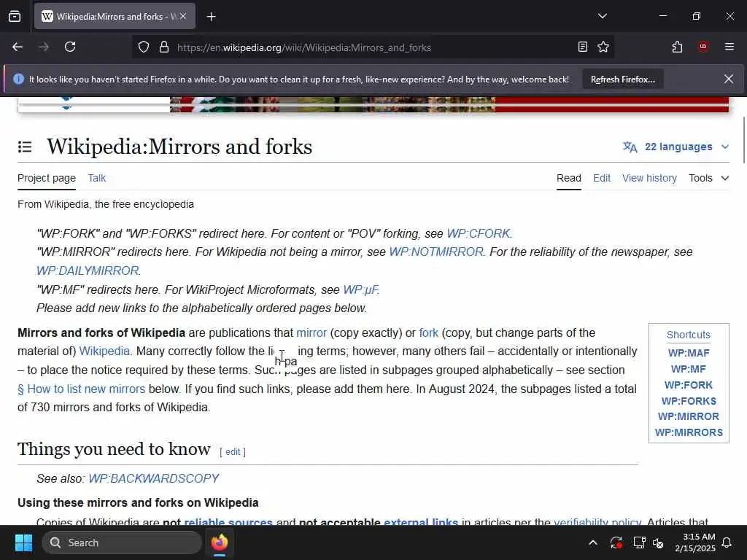Click the page vertical scrollbar thumb

[743, 139]
